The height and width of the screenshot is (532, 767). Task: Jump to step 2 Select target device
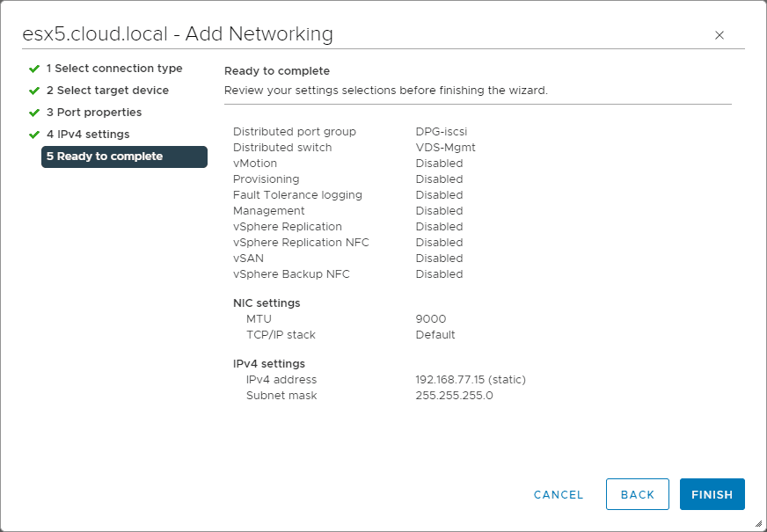[x=107, y=91]
